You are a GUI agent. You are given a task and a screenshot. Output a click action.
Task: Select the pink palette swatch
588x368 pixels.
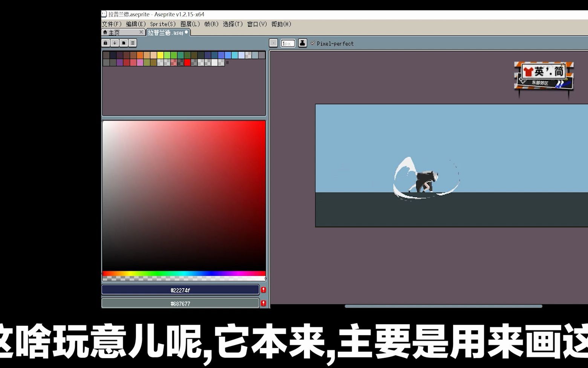140,63
